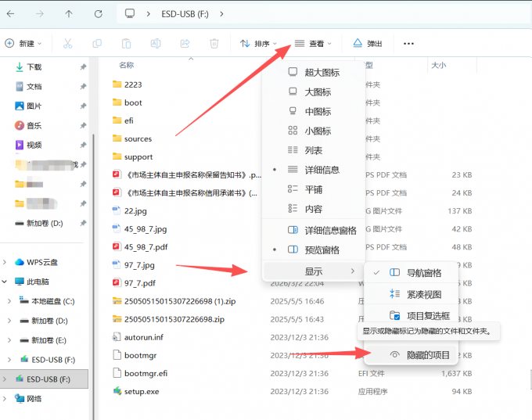This screenshot has width=532, height=420.
Task: Collapse the 此电脑 This PC node
Action: (x=5, y=282)
